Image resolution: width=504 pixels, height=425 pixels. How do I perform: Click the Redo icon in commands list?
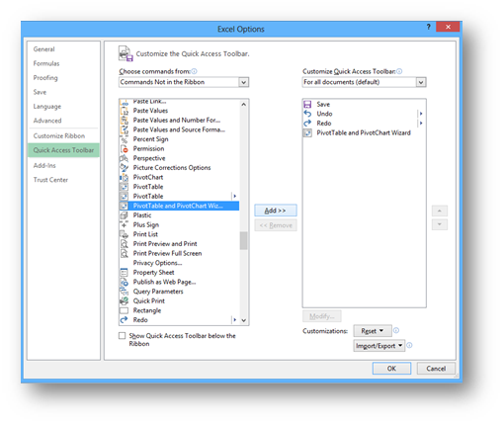click(x=125, y=320)
